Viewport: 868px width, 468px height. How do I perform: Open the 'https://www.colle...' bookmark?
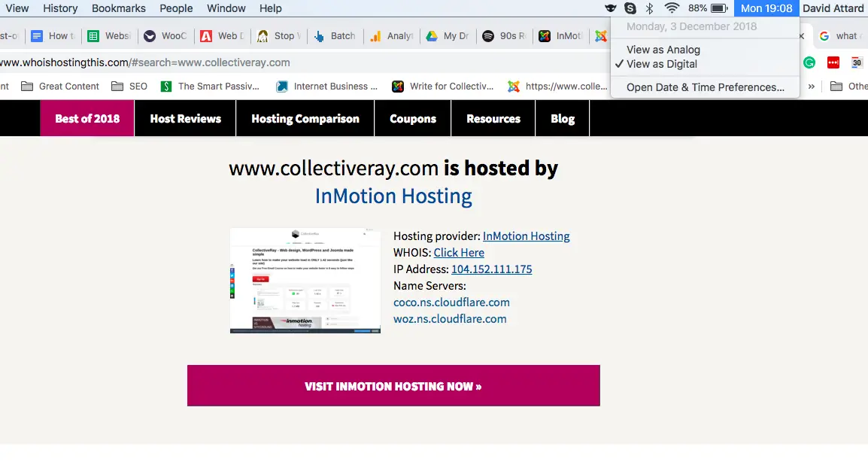coord(557,87)
